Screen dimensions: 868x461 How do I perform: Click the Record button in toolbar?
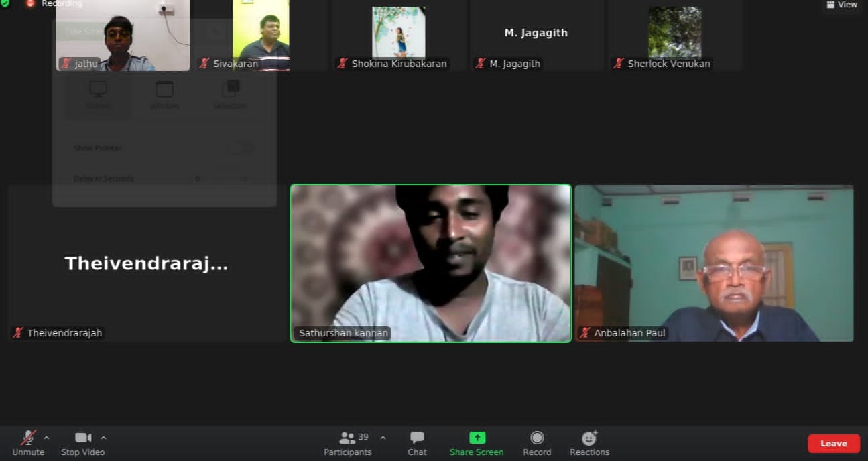(537, 443)
